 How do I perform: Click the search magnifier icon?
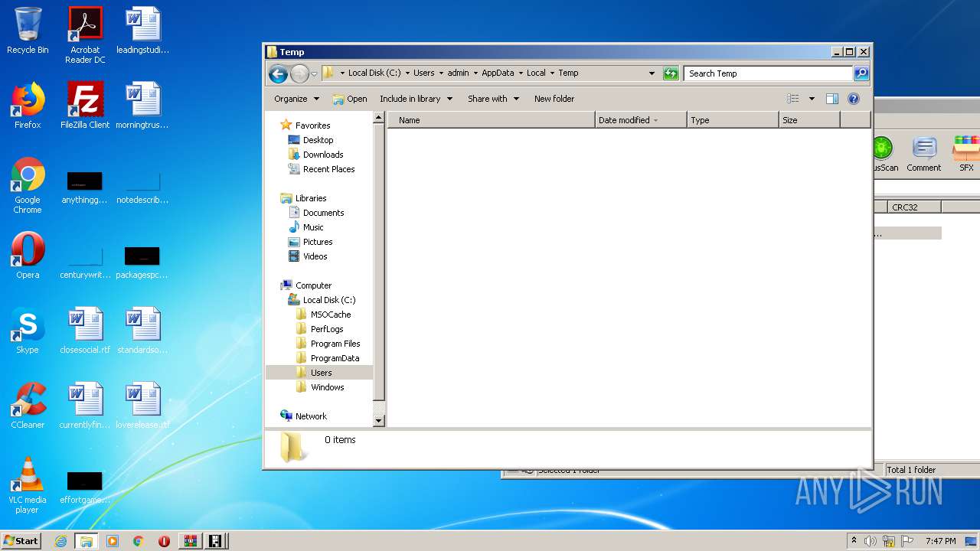[x=861, y=73]
